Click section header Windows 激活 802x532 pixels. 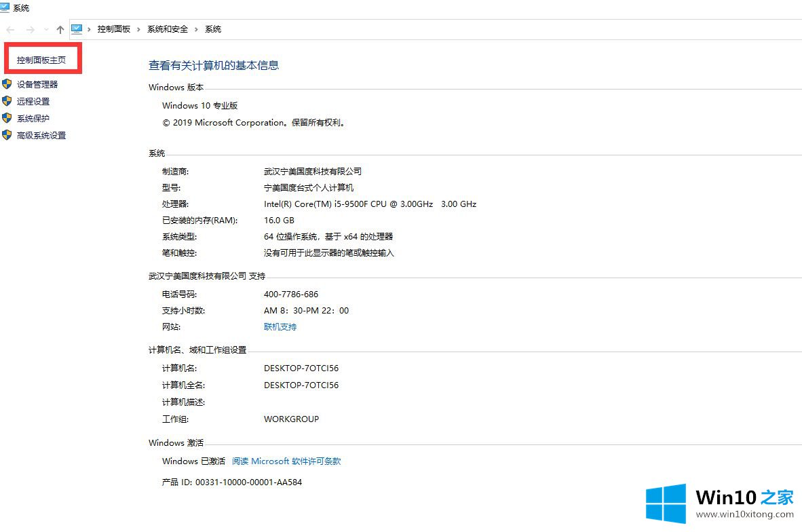(x=176, y=443)
